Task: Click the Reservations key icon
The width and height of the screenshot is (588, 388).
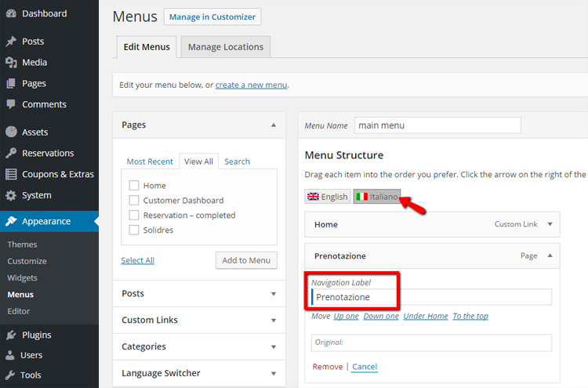Action: (x=11, y=153)
